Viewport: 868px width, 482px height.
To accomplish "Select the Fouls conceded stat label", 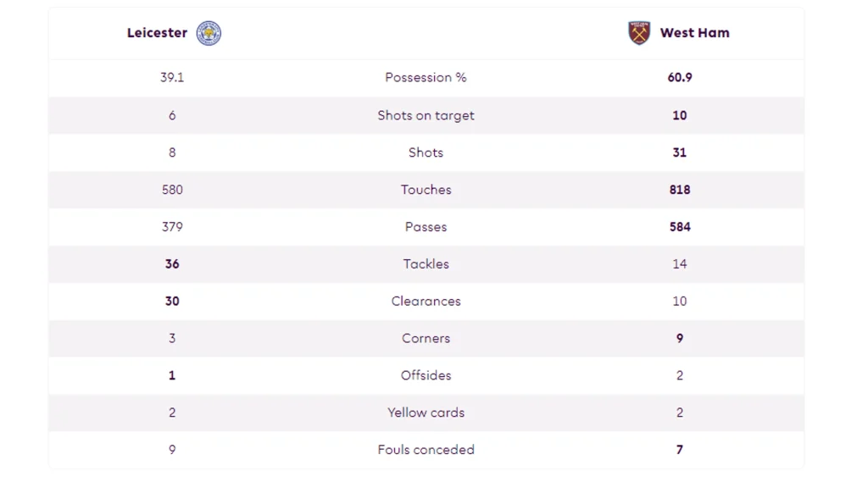I will [x=426, y=449].
